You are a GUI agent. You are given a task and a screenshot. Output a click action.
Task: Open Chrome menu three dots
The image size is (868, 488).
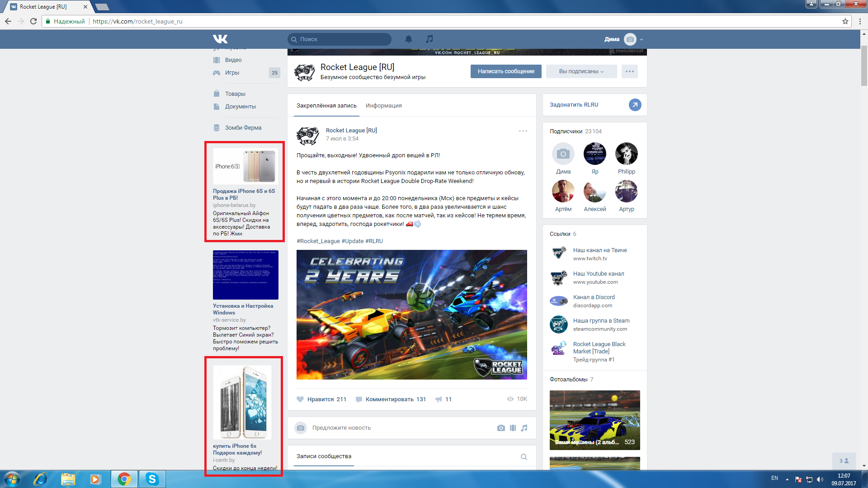(860, 21)
